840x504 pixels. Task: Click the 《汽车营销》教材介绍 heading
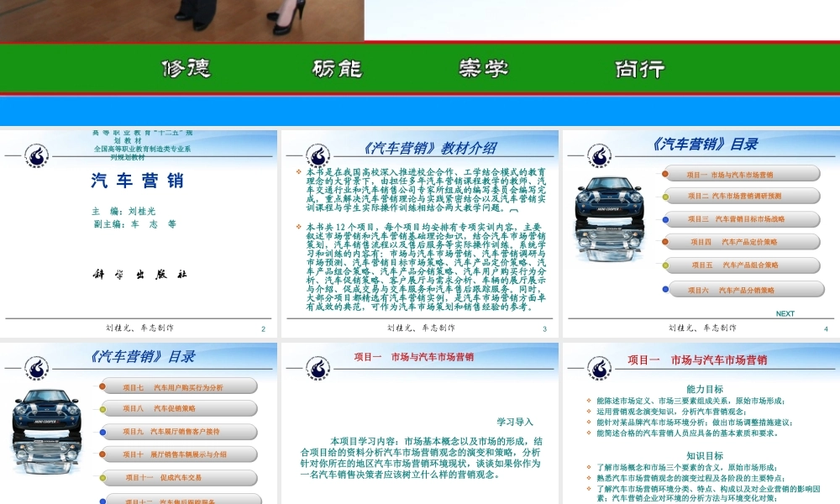[429, 149]
